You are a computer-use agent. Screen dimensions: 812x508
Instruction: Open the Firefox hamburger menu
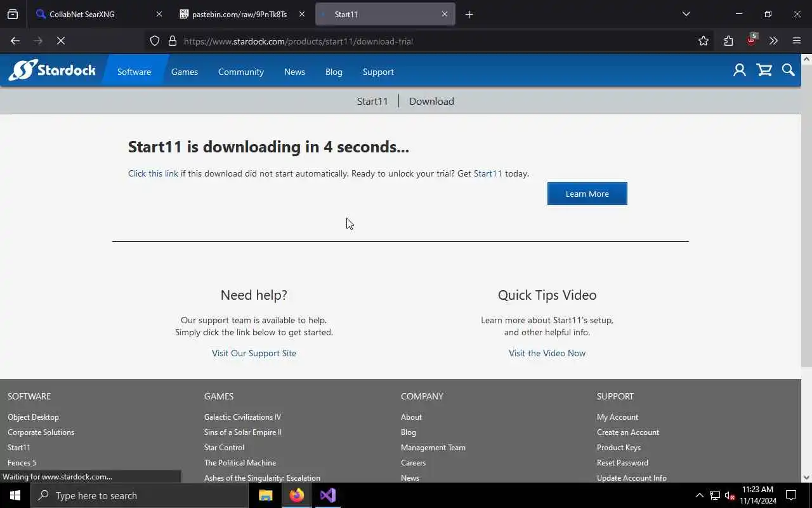coord(797,41)
